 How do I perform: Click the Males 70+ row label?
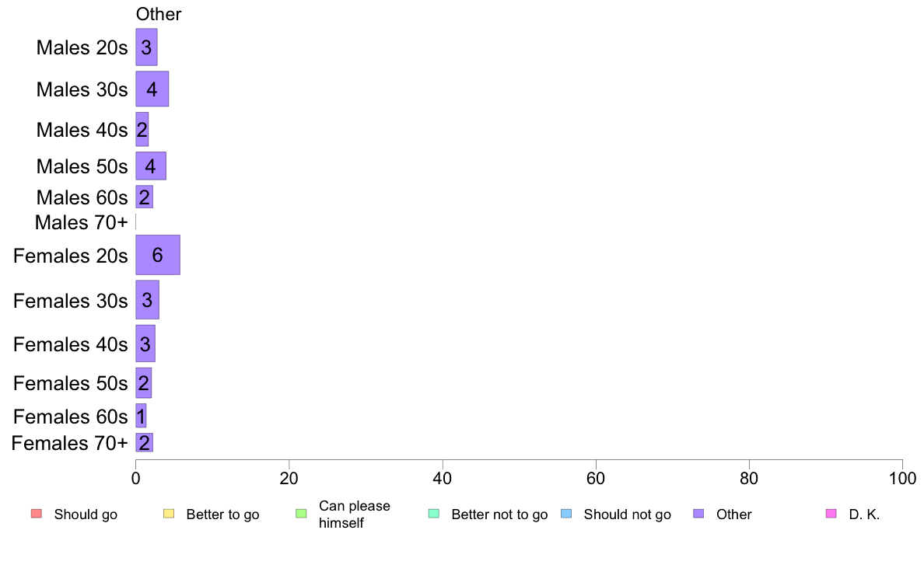tap(82, 223)
